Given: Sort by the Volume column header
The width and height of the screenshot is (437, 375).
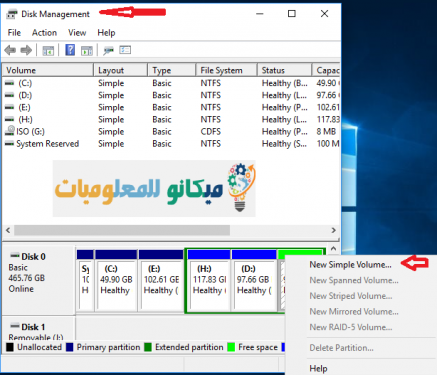Looking at the screenshot, I should tap(48, 70).
